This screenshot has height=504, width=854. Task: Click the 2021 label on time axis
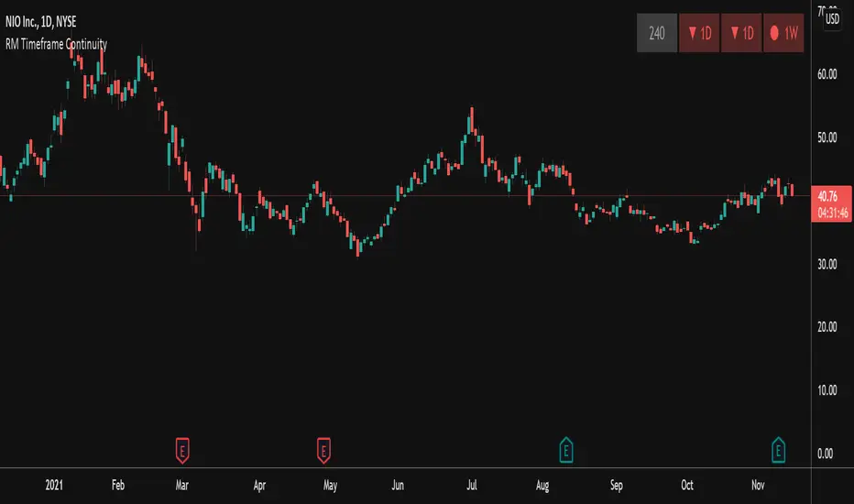(54, 485)
